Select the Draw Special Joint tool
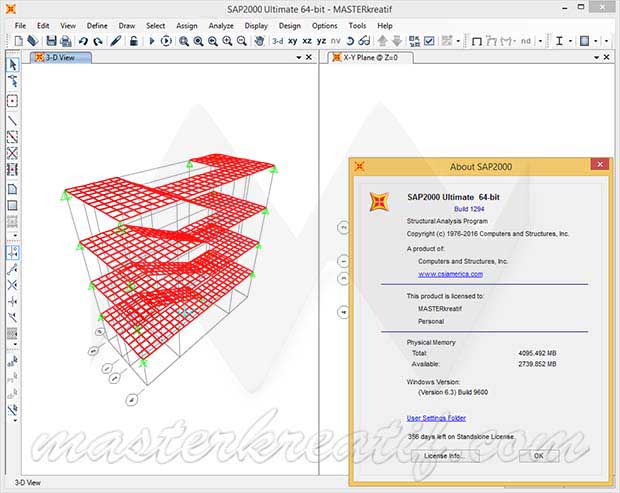Viewport: 620px width, 493px height. 13,101
